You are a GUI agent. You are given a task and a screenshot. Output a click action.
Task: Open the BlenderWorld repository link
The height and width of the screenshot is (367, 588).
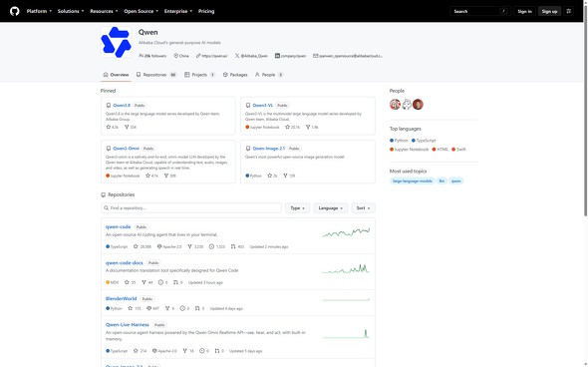(x=122, y=299)
